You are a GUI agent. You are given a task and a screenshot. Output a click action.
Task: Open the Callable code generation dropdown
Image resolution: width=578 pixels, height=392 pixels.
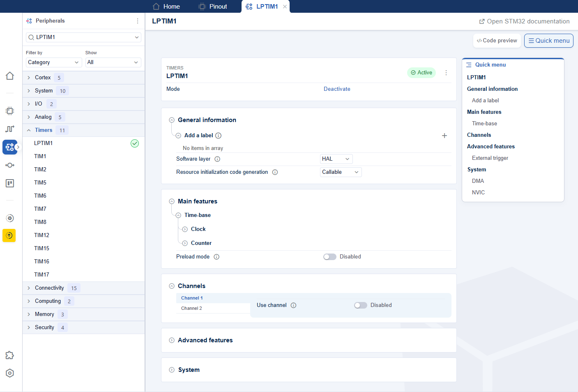[341, 172]
